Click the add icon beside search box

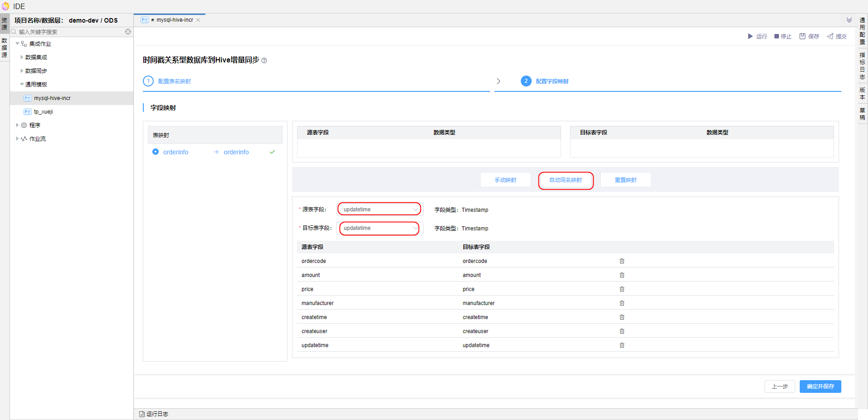click(128, 32)
